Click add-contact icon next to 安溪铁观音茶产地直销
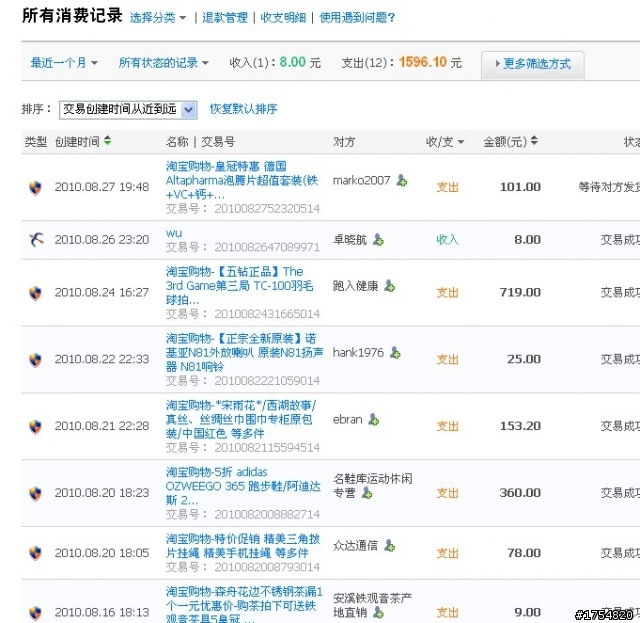The height and width of the screenshot is (623, 640). 378,612
